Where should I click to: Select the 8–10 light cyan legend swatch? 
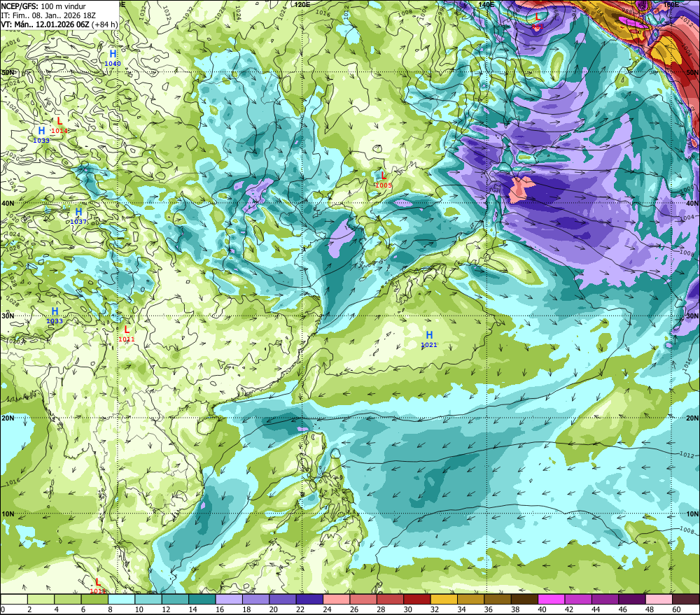pos(121,599)
